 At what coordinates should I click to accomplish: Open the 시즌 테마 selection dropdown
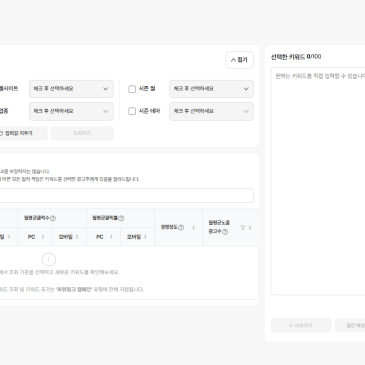(211, 111)
